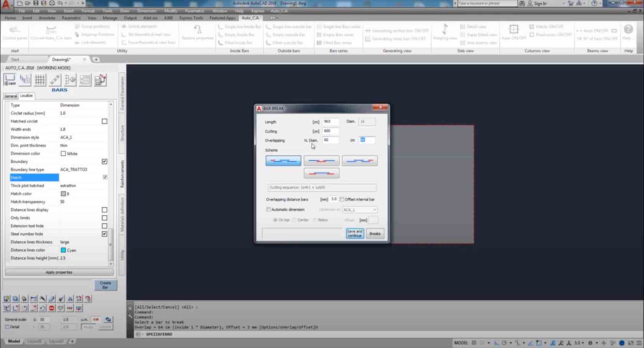Open the Dimension menu
Image resolution: width=644 pixels, height=348 pixels.
(x=146, y=11)
